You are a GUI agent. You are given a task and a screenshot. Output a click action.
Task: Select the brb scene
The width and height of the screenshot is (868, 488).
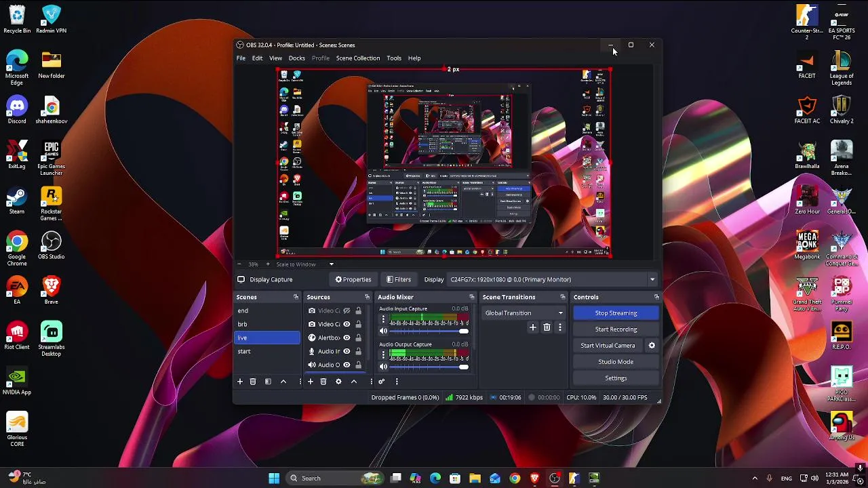tap(267, 324)
